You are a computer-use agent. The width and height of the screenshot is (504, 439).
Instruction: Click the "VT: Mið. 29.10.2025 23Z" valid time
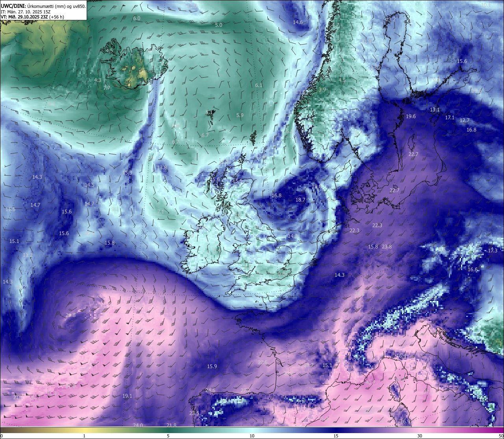[x=24, y=17]
